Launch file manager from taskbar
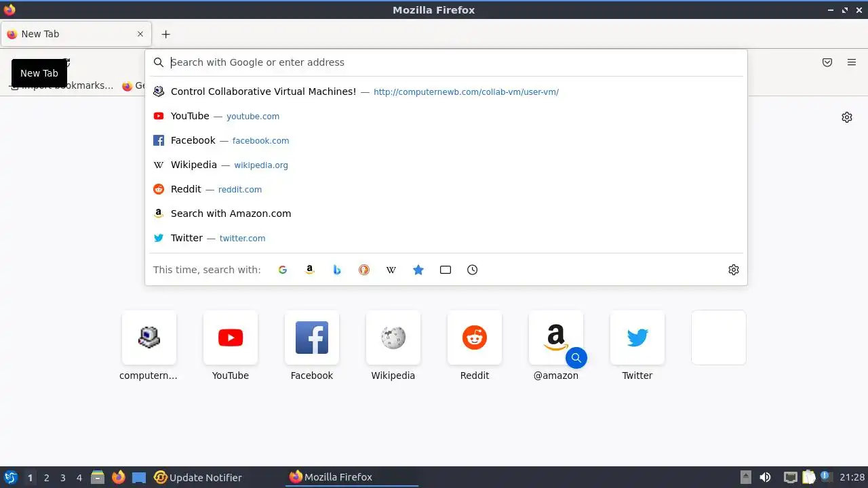This screenshot has width=868, height=488. point(98,477)
